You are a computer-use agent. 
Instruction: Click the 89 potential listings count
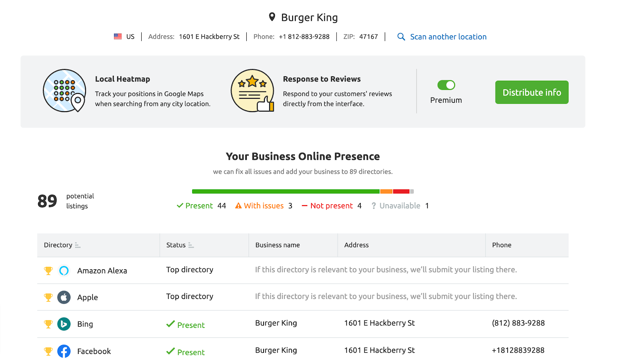click(x=47, y=201)
